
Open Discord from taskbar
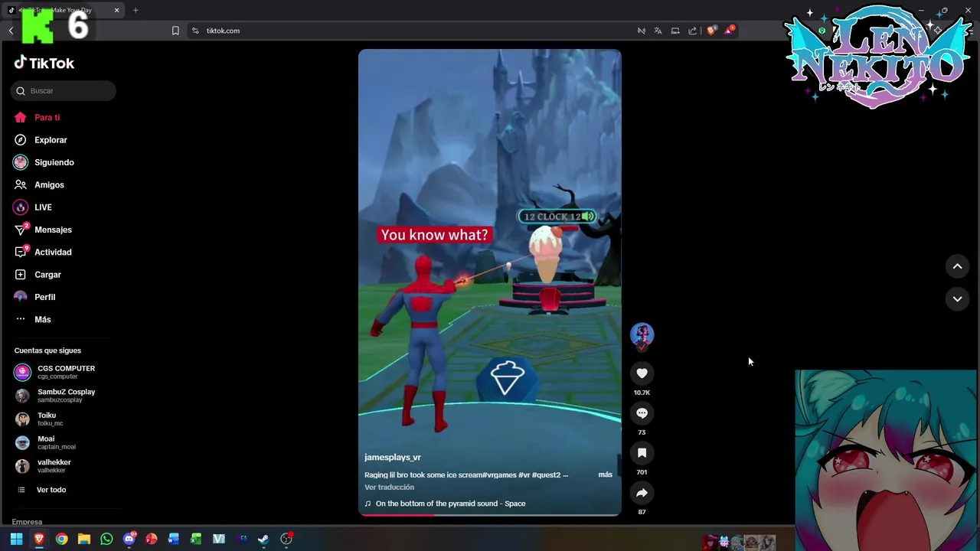129,539
